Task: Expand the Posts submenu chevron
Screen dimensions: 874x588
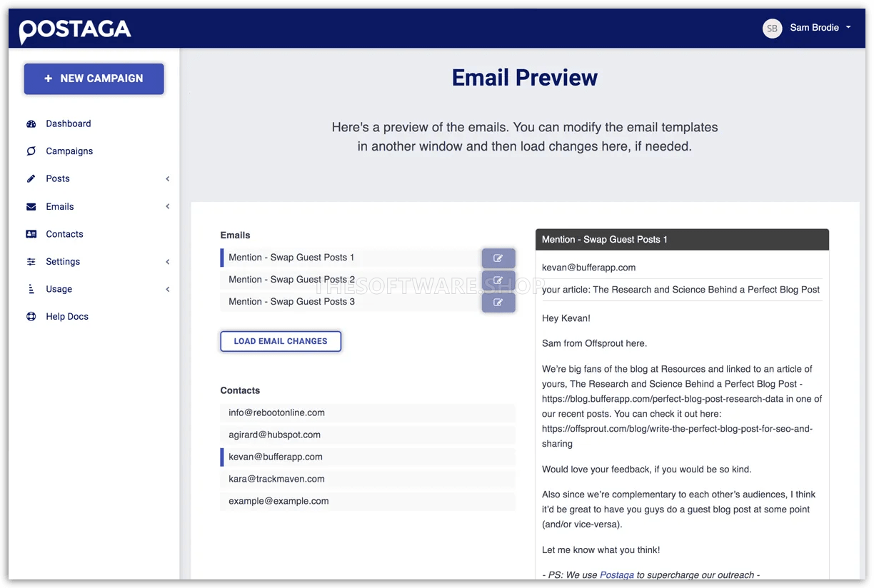Action: pyautogui.click(x=168, y=178)
